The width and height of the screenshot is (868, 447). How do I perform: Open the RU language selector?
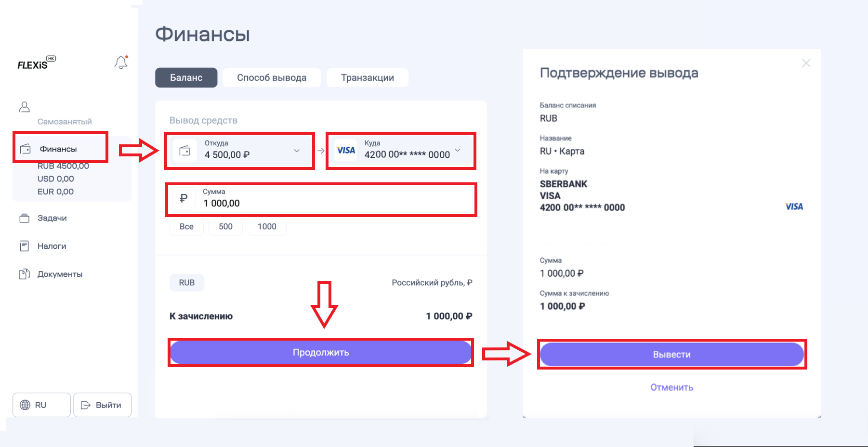41,405
